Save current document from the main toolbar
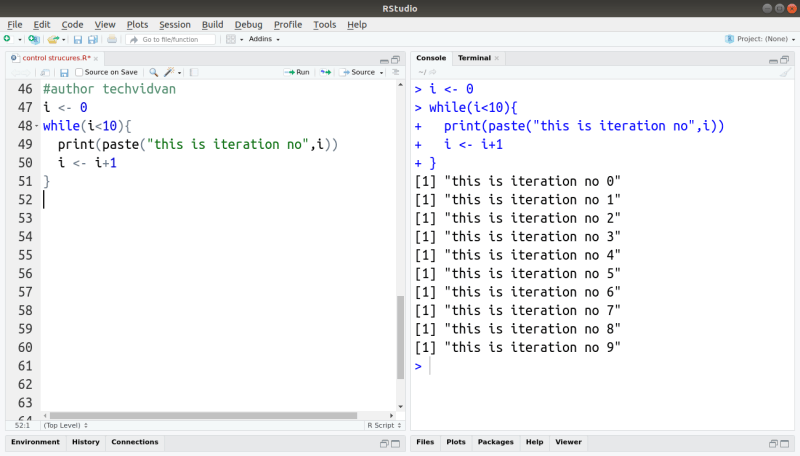 point(78,39)
